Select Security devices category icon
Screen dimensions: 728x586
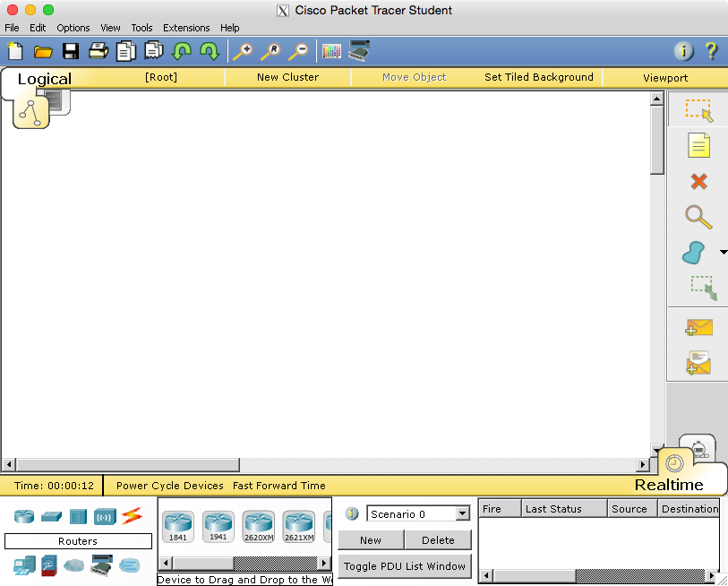(x=49, y=565)
